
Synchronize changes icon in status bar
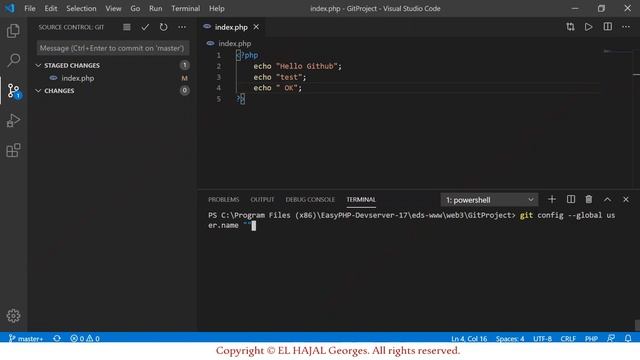pyautogui.click(x=57, y=338)
